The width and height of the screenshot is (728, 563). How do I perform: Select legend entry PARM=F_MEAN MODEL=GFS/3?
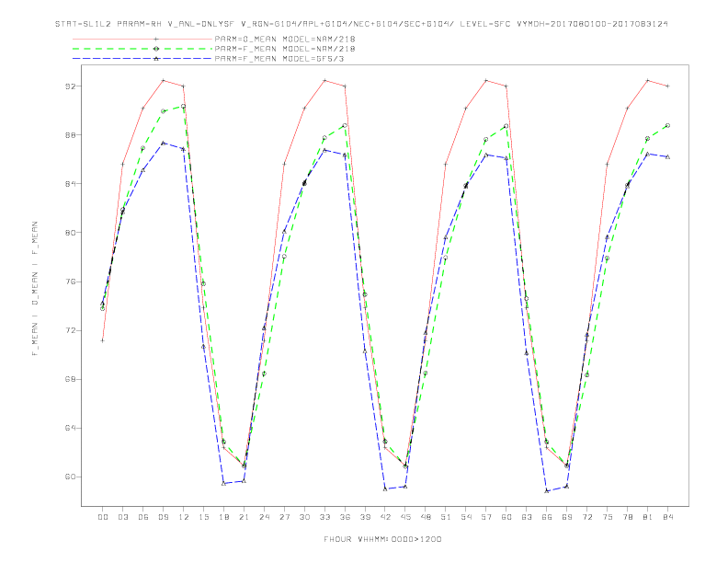[x=279, y=59]
